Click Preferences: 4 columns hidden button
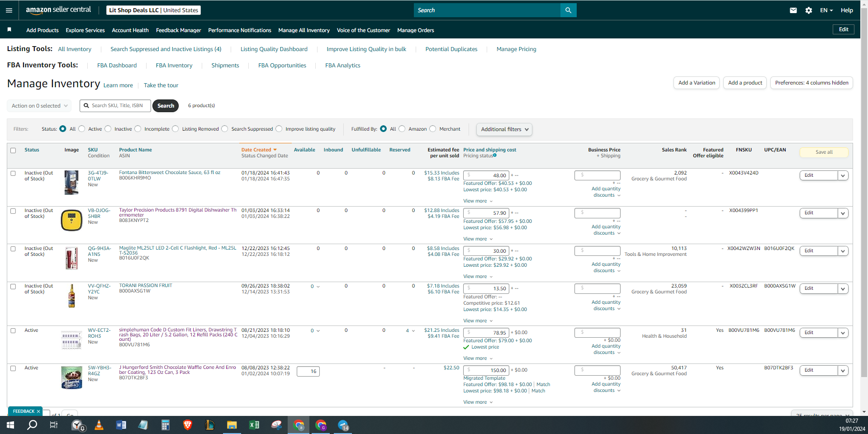The height and width of the screenshot is (434, 868). point(811,83)
